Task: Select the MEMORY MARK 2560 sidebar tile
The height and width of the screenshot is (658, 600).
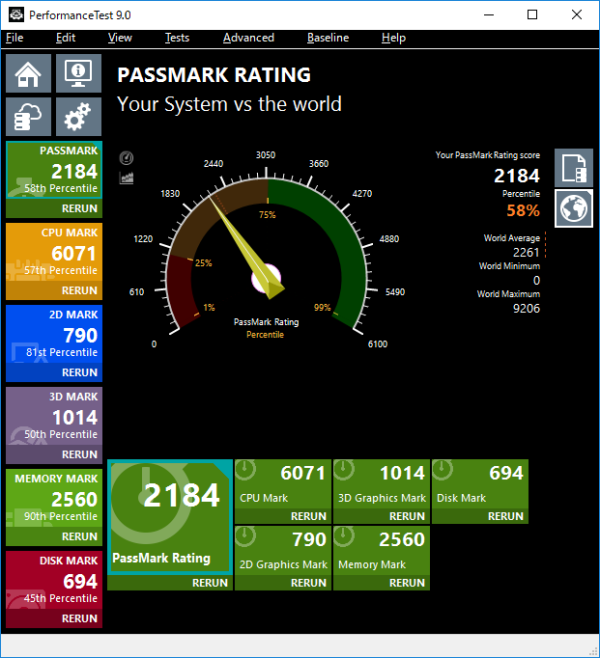Action: [x=54, y=498]
